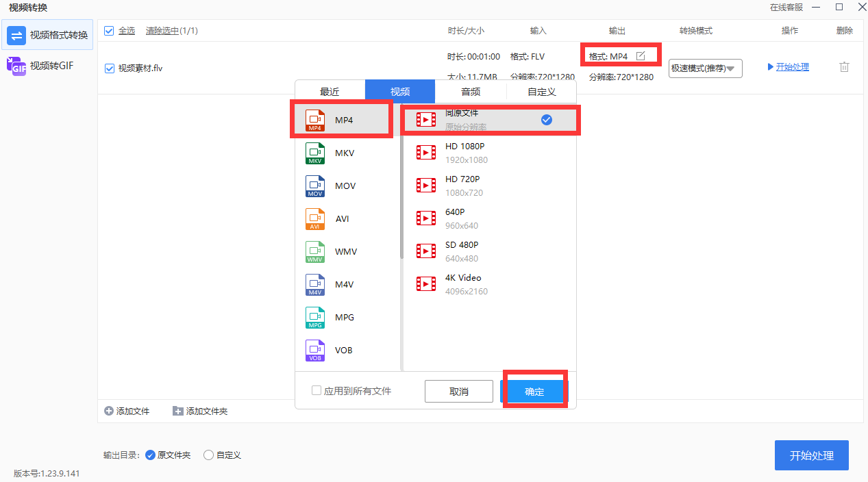Select the 640P resolution text
This screenshot has width=868, height=482.
[455, 212]
